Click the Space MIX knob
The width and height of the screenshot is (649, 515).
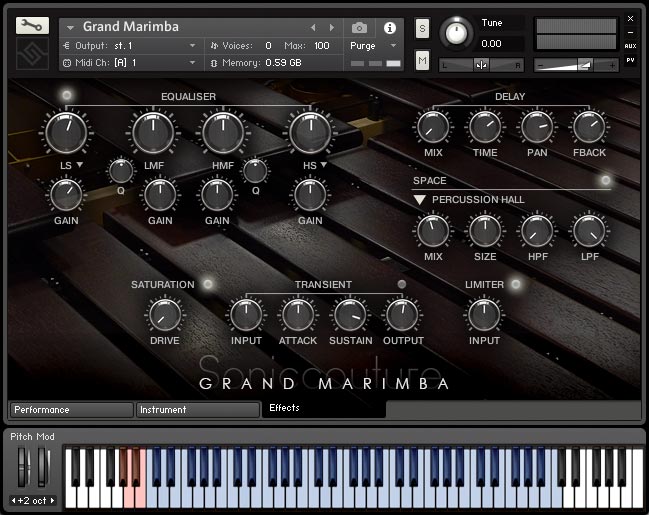point(433,231)
